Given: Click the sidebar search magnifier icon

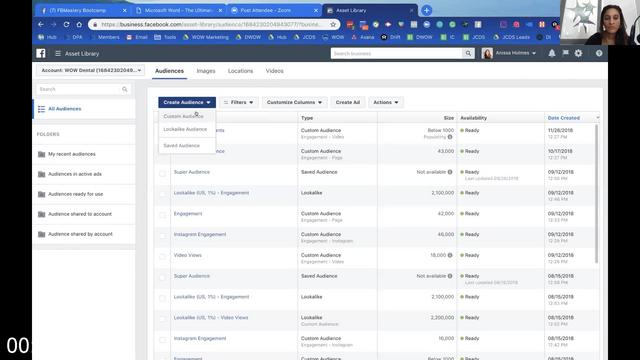Looking at the screenshot, I should pos(124,89).
